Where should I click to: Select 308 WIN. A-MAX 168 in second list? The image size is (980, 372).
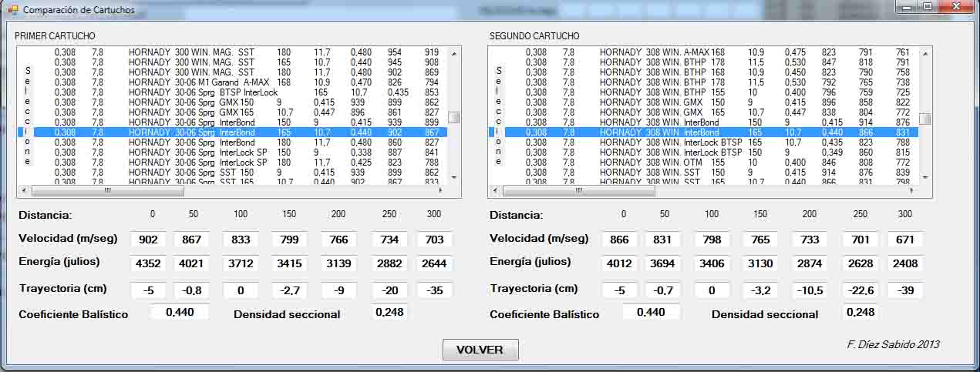tap(663, 52)
